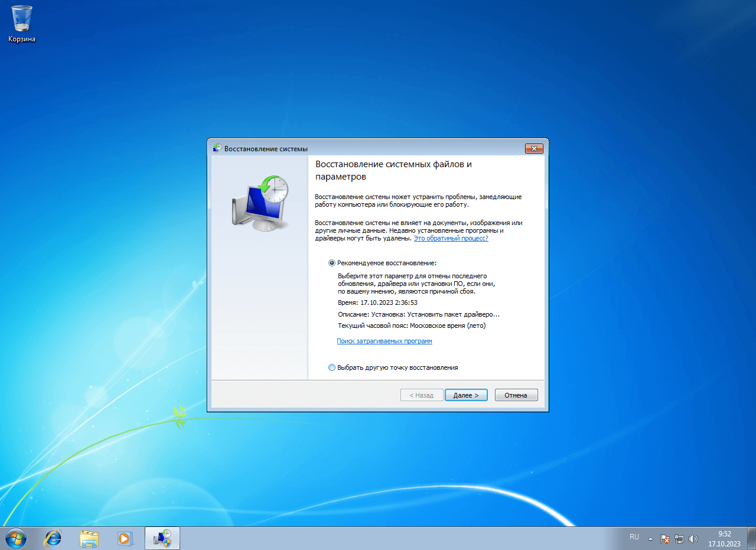Viewport: 756px width, 550px height.
Task: Open the volume speaker tray icon
Action: 693,539
